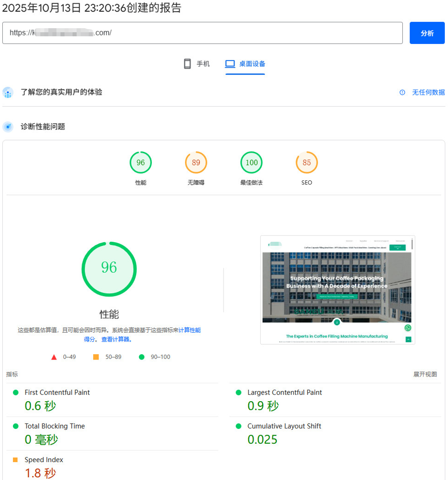Click the website screenshot thumbnail
This screenshot has height=480, width=448.
(337, 290)
